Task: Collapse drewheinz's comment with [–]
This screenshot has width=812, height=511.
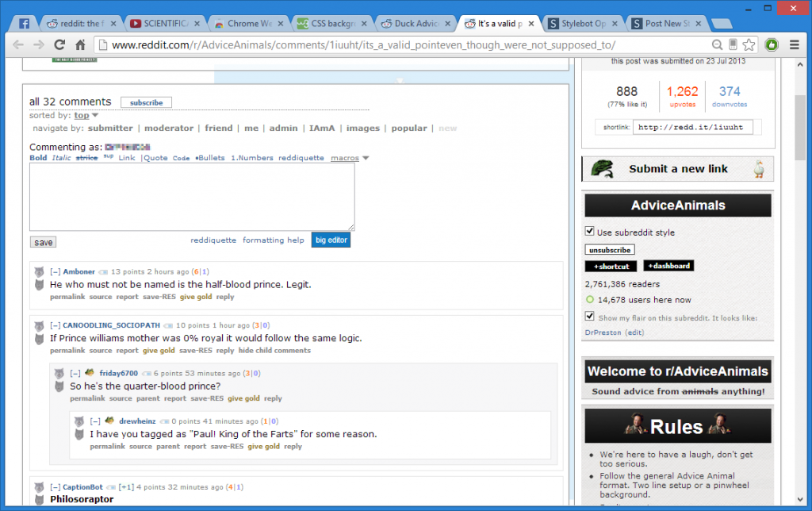Action: click(x=95, y=422)
